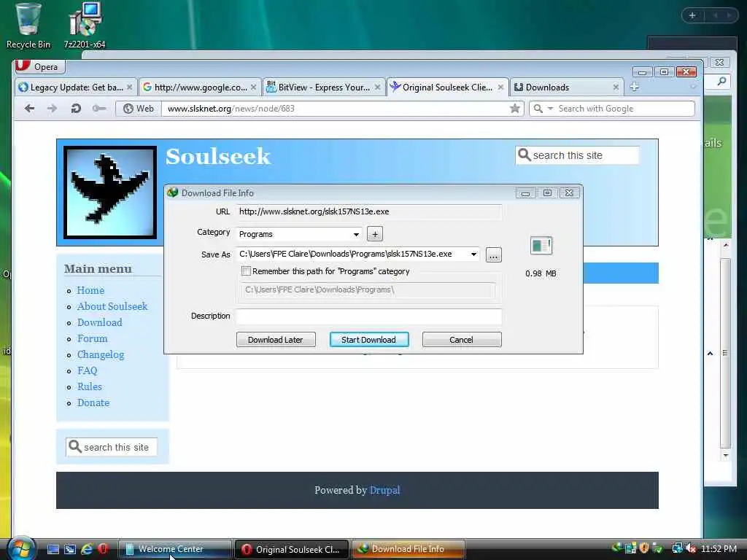Click the URL field in Download File Info
This screenshot has width=747, height=560.
(x=368, y=211)
